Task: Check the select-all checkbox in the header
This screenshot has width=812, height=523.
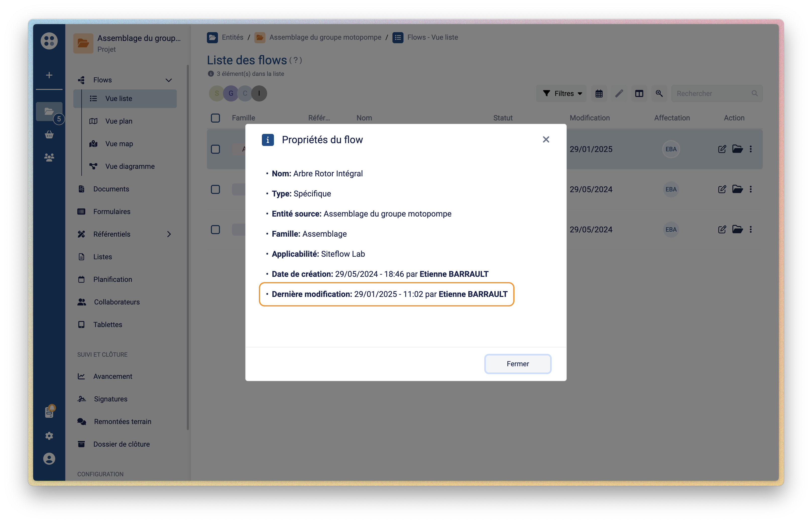Action: coord(215,118)
